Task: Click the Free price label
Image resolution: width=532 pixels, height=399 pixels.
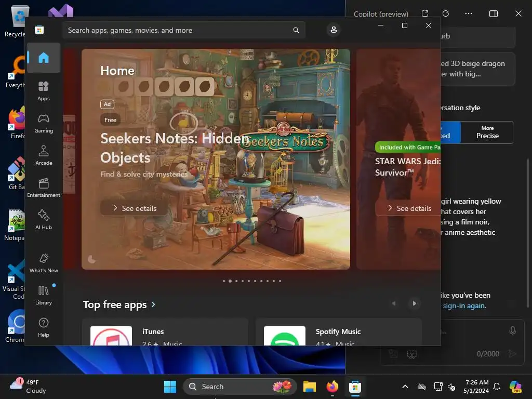Action: point(110,120)
